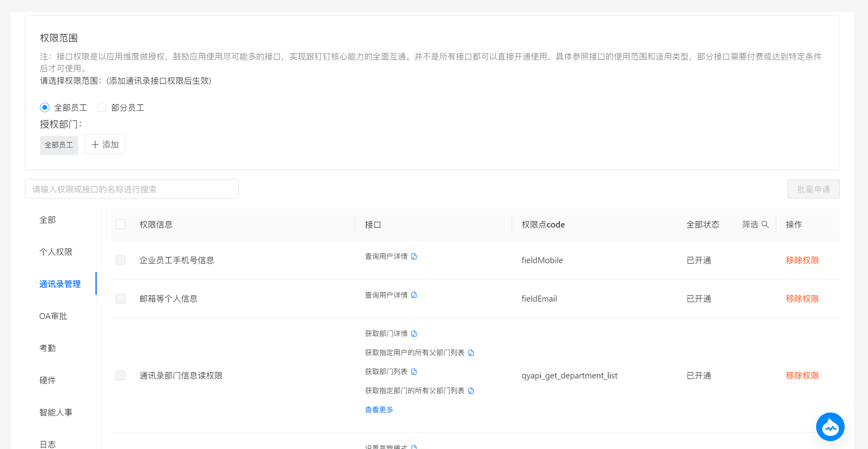Click the 筛选 search magnifier icon
The image size is (868, 449).
(765, 224)
